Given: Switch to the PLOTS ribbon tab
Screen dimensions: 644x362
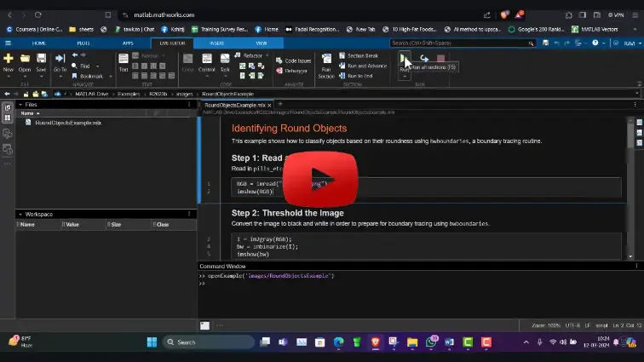Looking at the screenshot, I should click(x=83, y=43).
